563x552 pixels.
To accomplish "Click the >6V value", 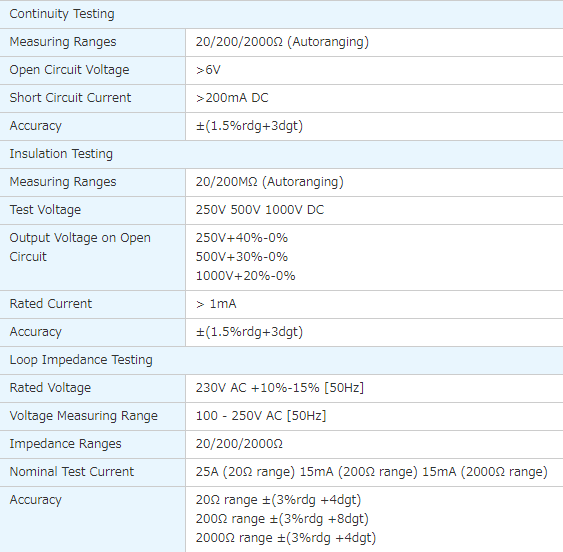I will point(208,70).
